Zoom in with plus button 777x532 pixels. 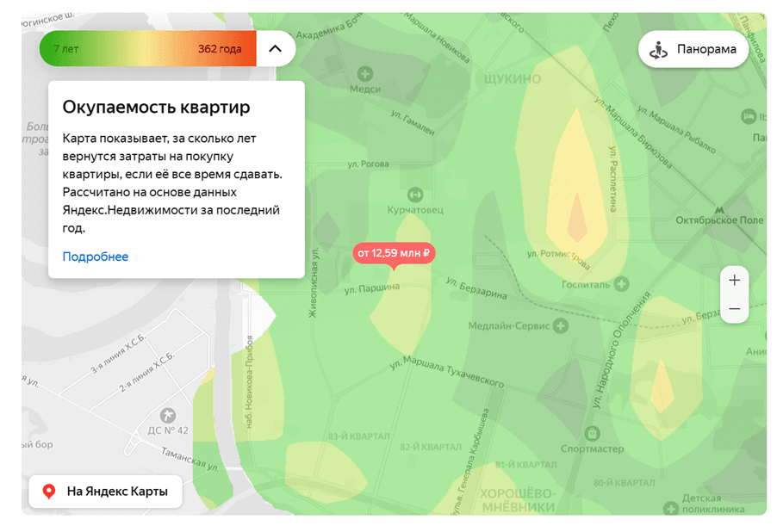tap(734, 280)
